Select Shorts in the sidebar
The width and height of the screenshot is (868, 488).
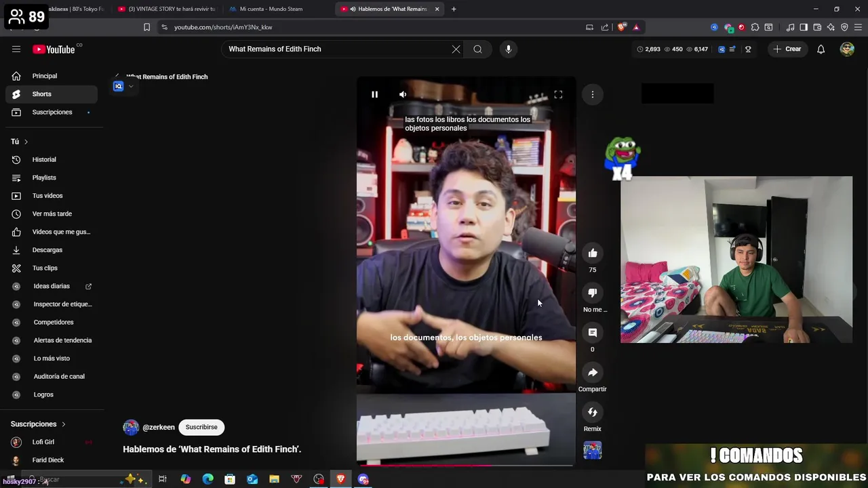[52, 94]
